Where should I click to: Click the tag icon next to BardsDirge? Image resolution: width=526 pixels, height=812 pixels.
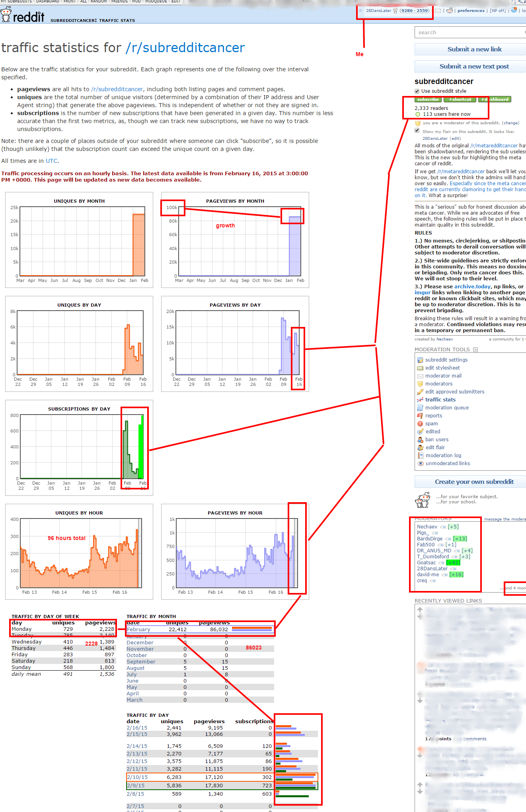click(x=448, y=539)
